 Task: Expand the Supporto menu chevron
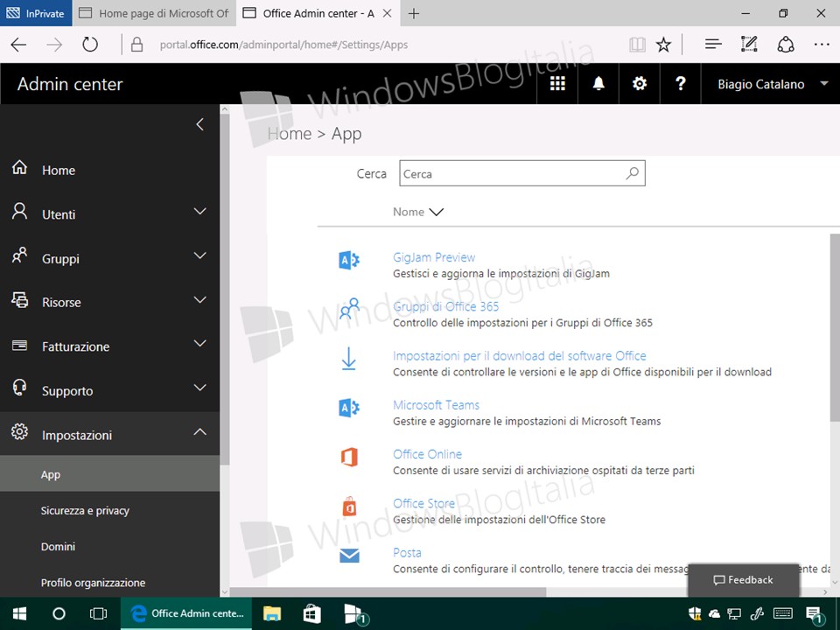tap(199, 388)
